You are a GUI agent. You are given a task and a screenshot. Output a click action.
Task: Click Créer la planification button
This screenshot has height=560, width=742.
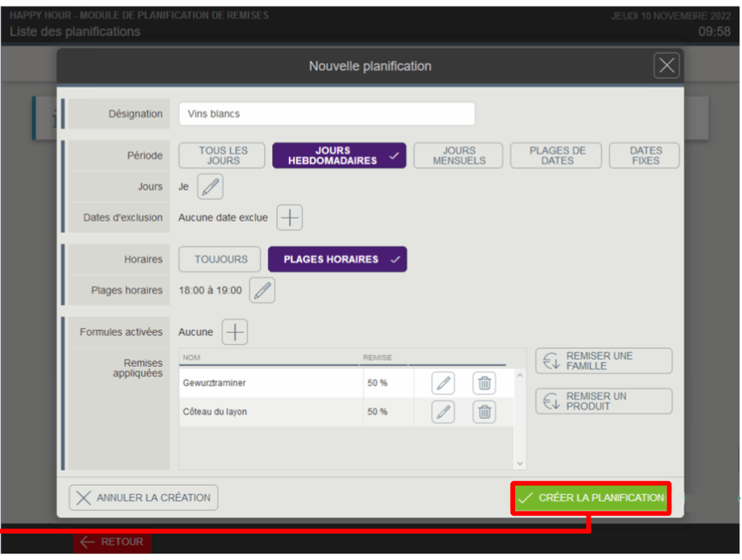[x=591, y=498]
